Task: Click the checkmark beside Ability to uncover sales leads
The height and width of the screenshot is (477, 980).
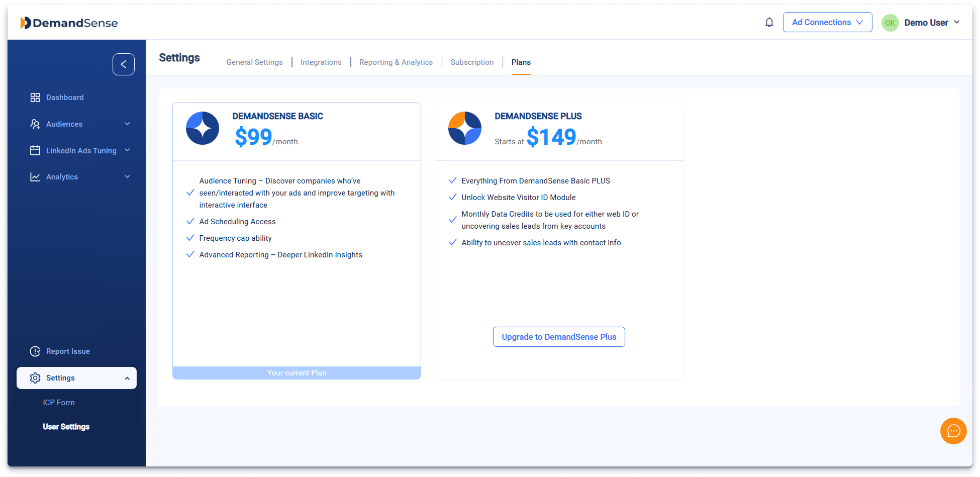Action: [x=453, y=242]
